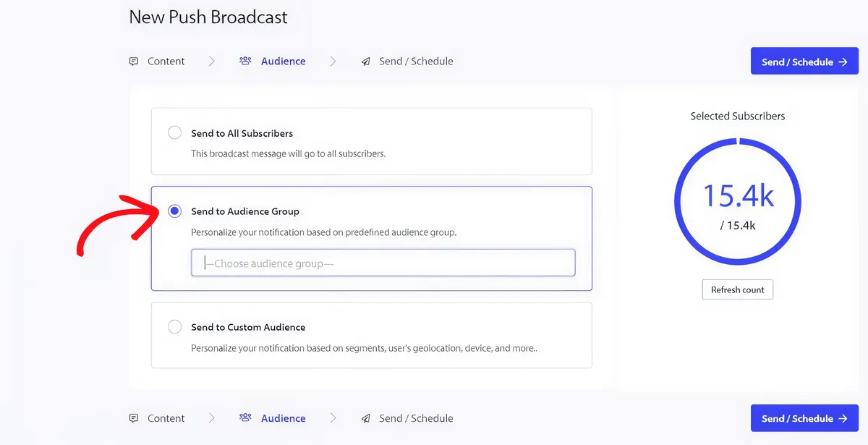868x445 pixels.
Task: Click the bottom Audience people icon
Action: (x=245, y=418)
